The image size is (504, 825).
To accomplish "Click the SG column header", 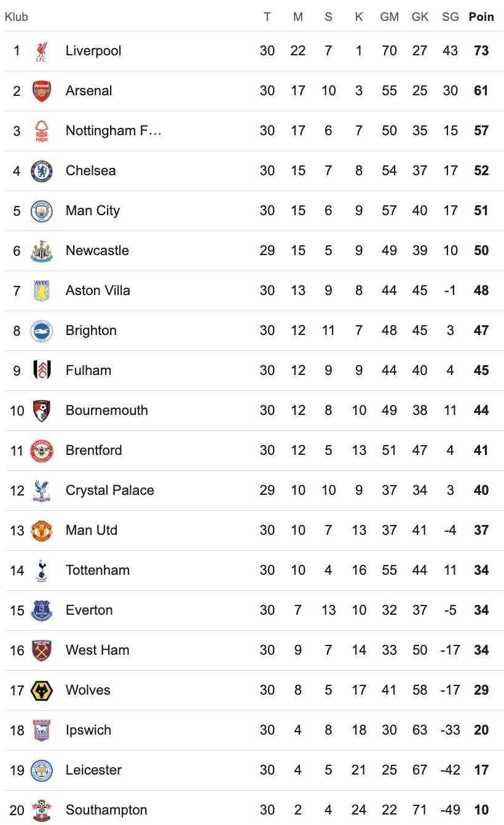I will click(x=451, y=17).
